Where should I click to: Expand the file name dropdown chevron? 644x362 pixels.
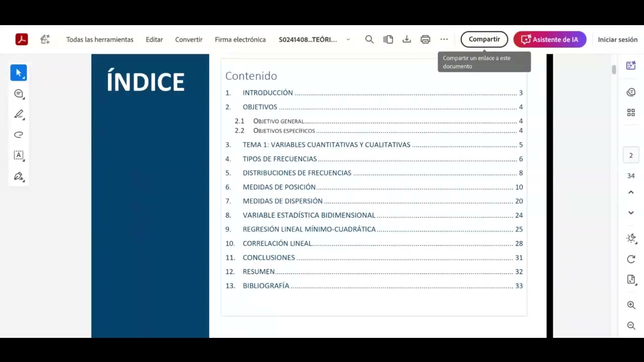(348, 39)
